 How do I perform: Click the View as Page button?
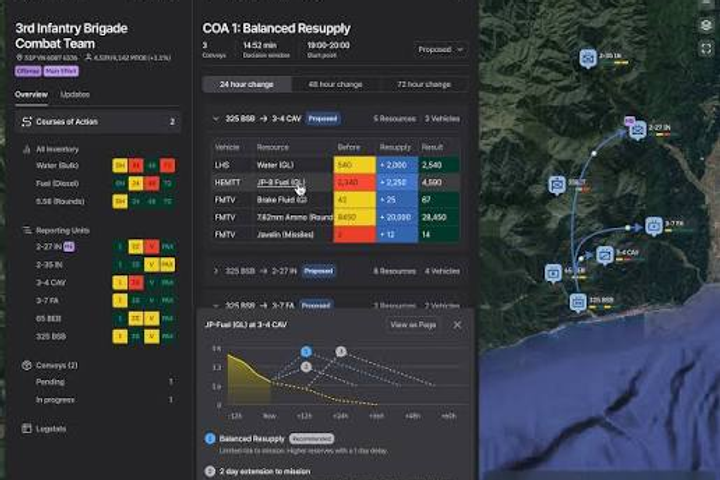[x=413, y=325]
